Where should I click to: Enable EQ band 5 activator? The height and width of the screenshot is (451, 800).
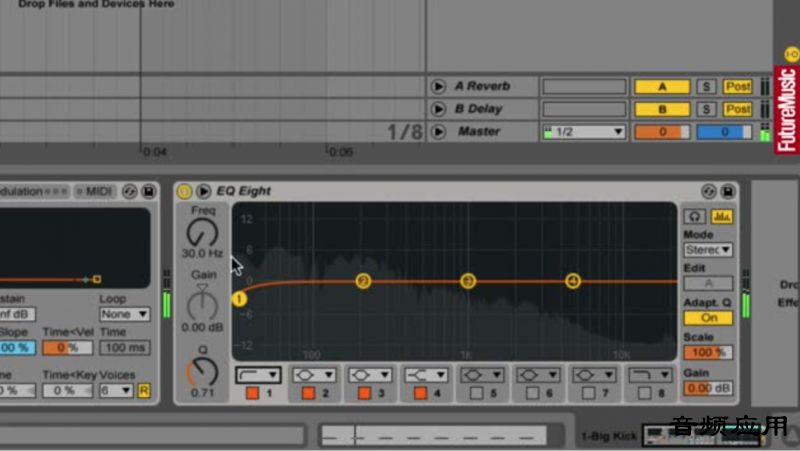coord(477,393)
